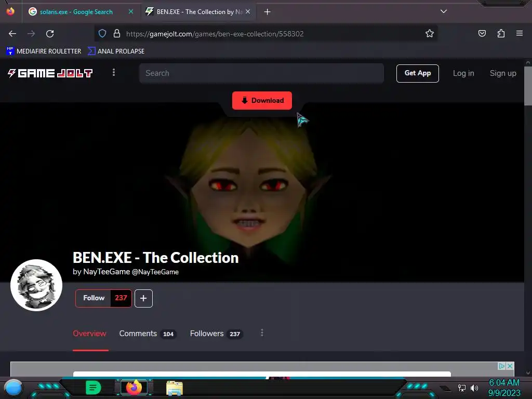This screenshot has width=532, height=399.
Task: Click the AdChoices info icon
Action: point(502,366)
